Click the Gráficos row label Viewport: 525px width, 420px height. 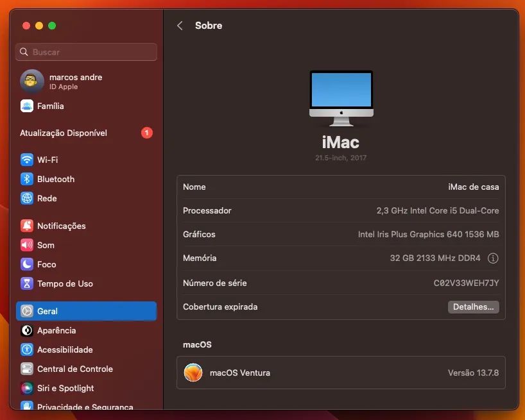click(199, 235)
